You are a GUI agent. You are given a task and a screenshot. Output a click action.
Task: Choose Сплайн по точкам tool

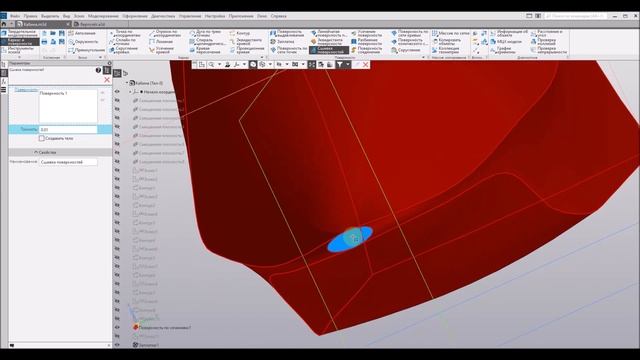122,42
